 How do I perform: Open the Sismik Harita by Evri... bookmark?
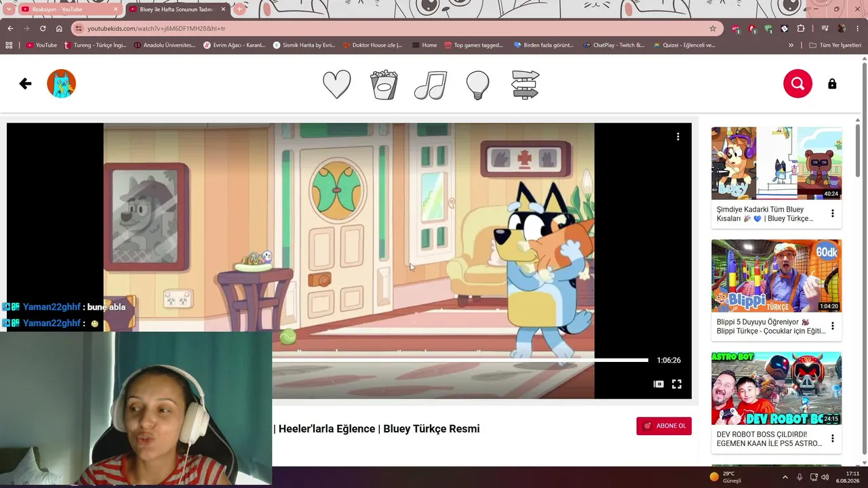tap(304, 45)
